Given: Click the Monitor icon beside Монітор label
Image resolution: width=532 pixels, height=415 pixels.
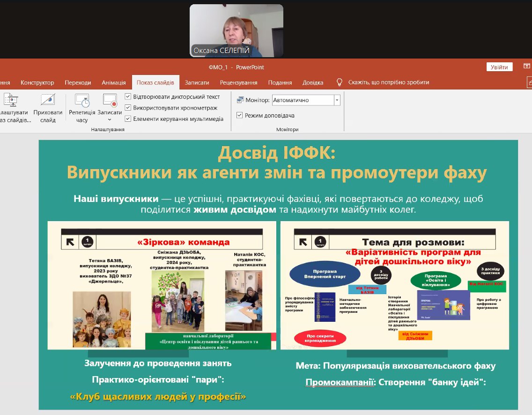Looking at the screenshot, I should coord(240,100).
